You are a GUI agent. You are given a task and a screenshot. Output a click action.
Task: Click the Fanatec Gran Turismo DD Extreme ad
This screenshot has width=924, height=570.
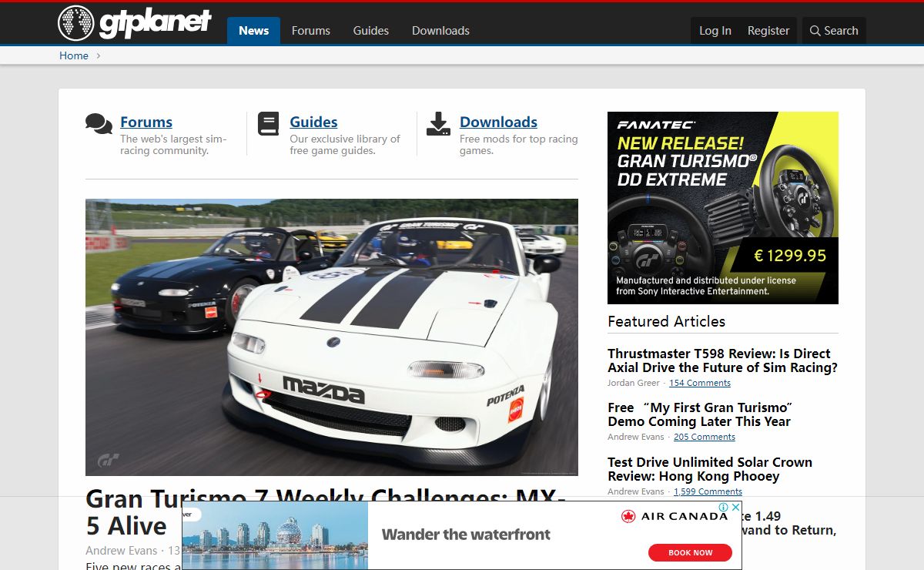pos(723,208)
